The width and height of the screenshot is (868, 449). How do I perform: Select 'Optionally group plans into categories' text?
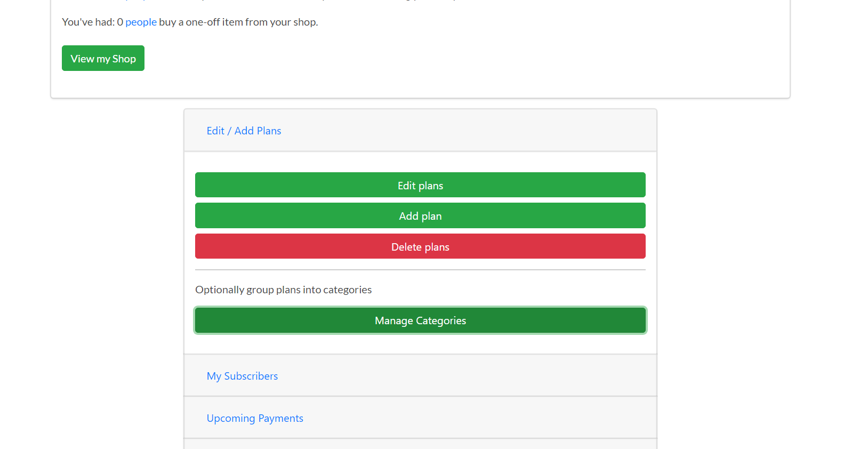284,290
